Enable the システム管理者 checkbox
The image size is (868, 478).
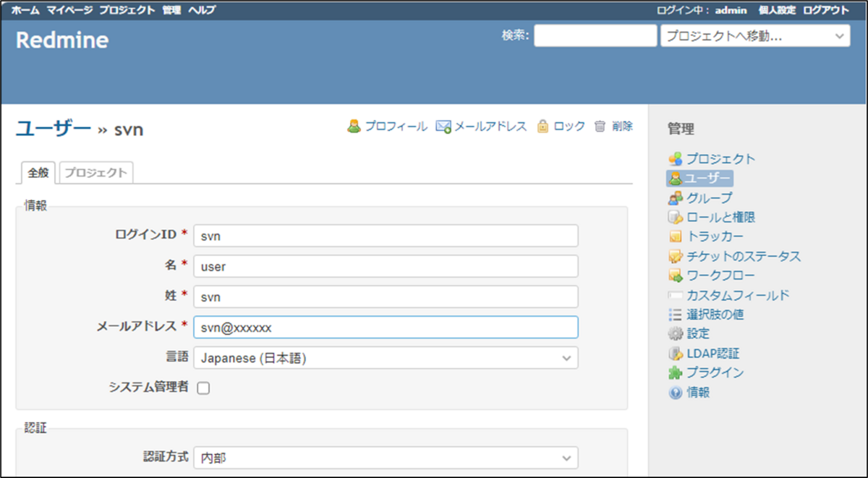[x=203, y=388]
